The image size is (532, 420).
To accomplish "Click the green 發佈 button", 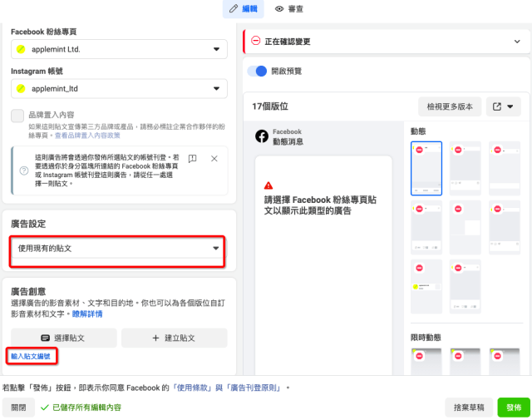I will 514,408.
